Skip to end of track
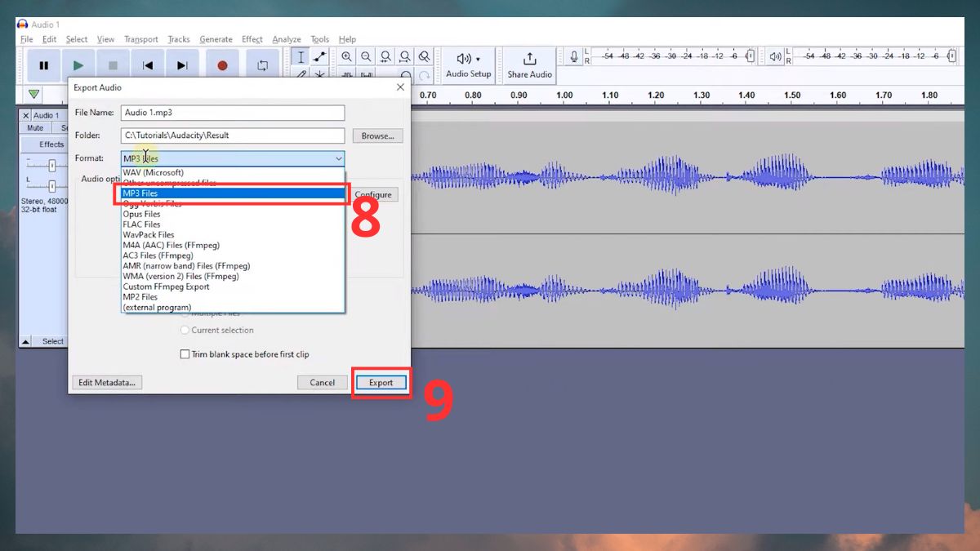980x551 pixels. tap(182, 65)
